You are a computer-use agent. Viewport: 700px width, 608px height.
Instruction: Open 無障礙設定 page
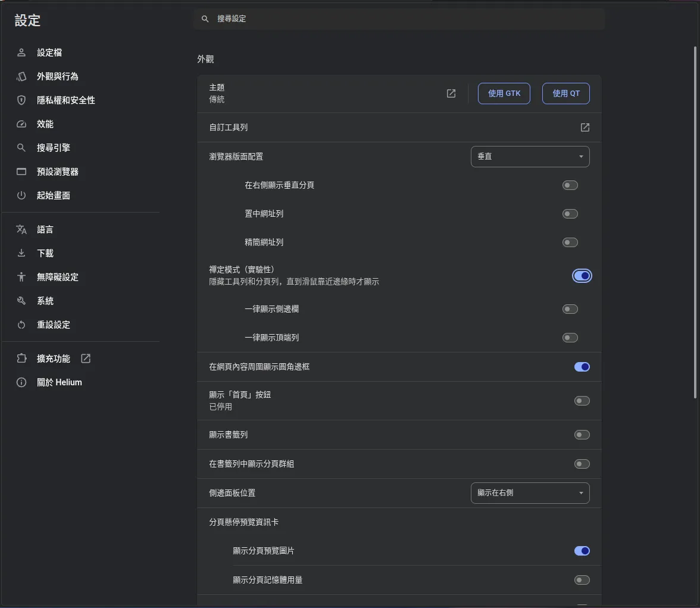[58, 277]
